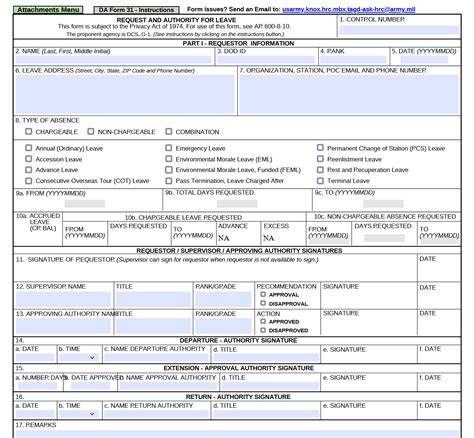Click the Name Approval Authority field
The width and height of the screenshot is (474, 438).
click(x=168, y=386)
